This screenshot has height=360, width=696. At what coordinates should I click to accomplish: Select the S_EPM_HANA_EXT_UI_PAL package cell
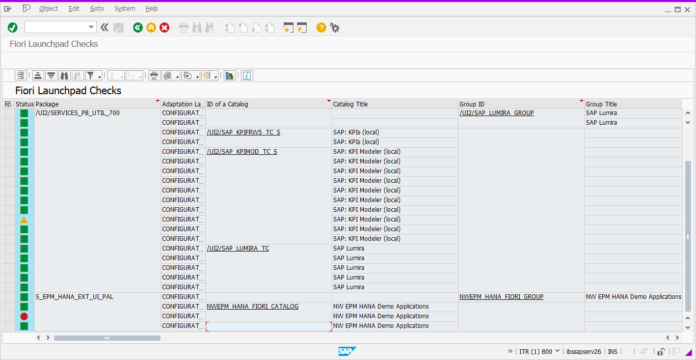pos(97,297)
